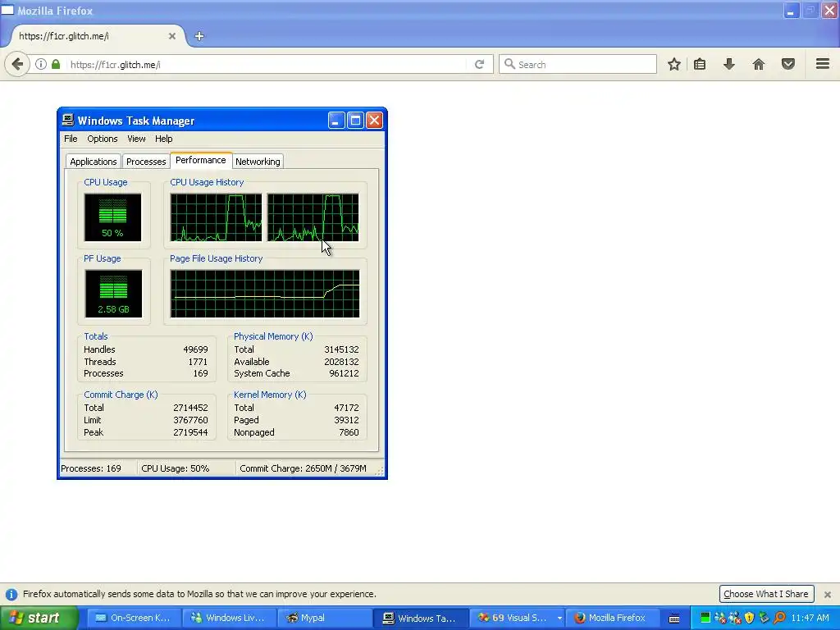The image size is (840, 630).
Task: Click status bar Commit Charge: 2650M / 3679M
Action: click(304, 468)
